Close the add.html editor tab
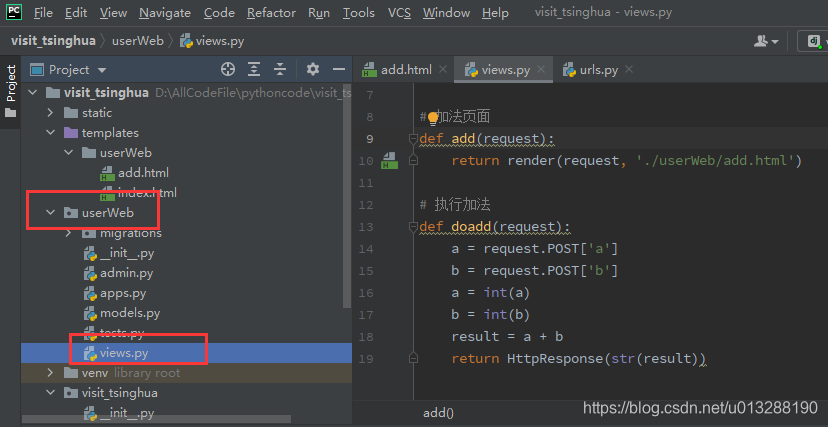Viewport: 828px width, 427px height. [x=443, y=69]
